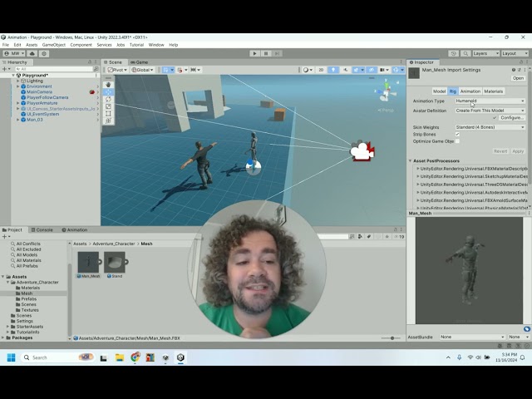Viewport: 532px width, 399px height.
Task: Select PlayerFollowCamera in the Hierarchy
Action: [x=47, y=97]
